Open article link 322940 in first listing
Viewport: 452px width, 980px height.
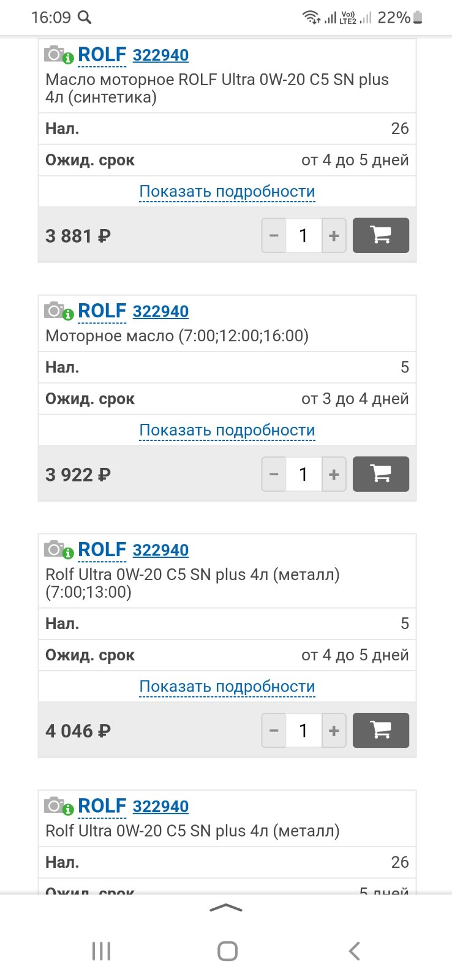[x=160, y=55]
